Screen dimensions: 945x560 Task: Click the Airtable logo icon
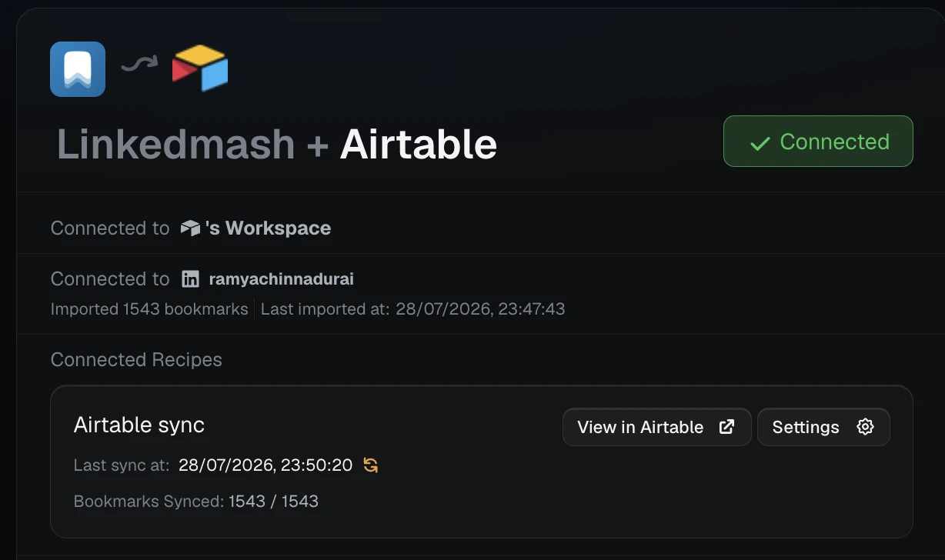click(x=200, y=68)
